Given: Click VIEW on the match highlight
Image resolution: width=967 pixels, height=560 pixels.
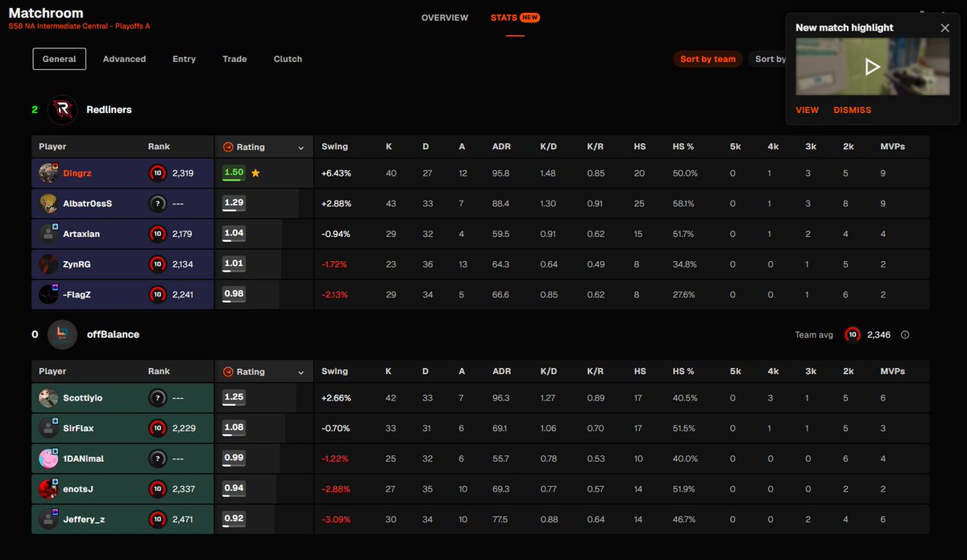Looking at the screenshot, I should [x=807, y=110].
